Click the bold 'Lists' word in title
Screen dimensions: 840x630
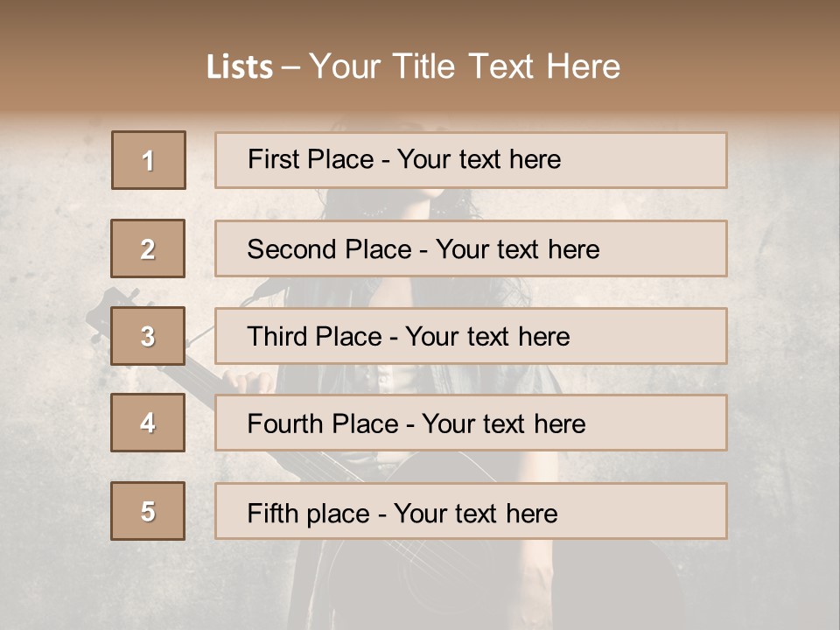point(240,67)
